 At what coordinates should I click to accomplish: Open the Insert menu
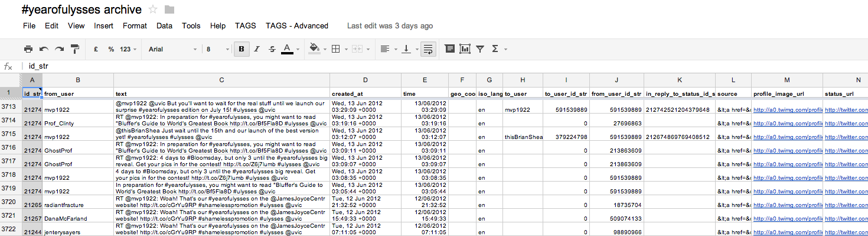[x=103, y=25]
